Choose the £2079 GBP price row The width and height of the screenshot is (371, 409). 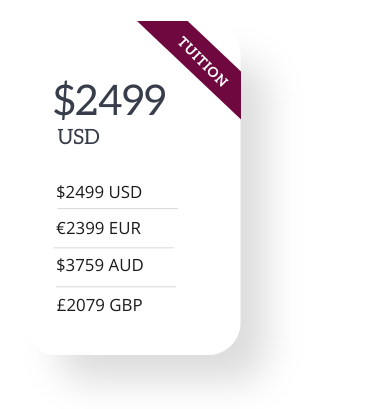(x=99, y=305)
